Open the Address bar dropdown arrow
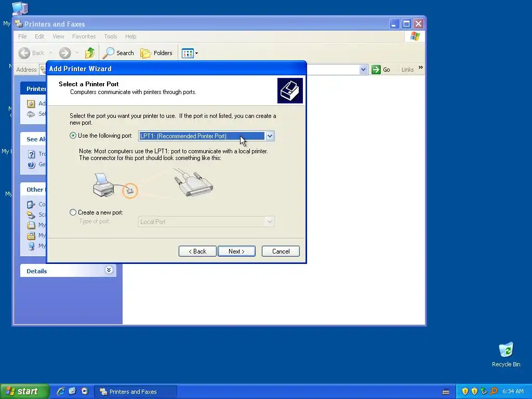 tap(363, 70)
